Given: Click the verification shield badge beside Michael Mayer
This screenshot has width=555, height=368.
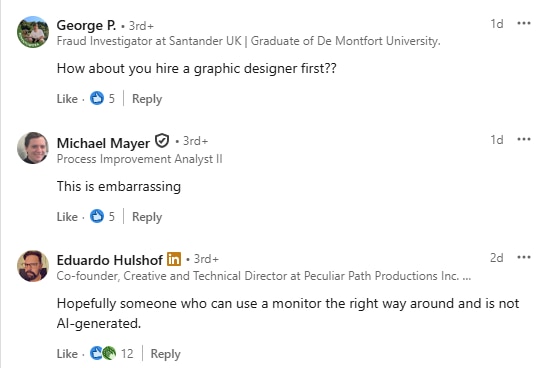Looking at the screenshot, I should [162, 141].
